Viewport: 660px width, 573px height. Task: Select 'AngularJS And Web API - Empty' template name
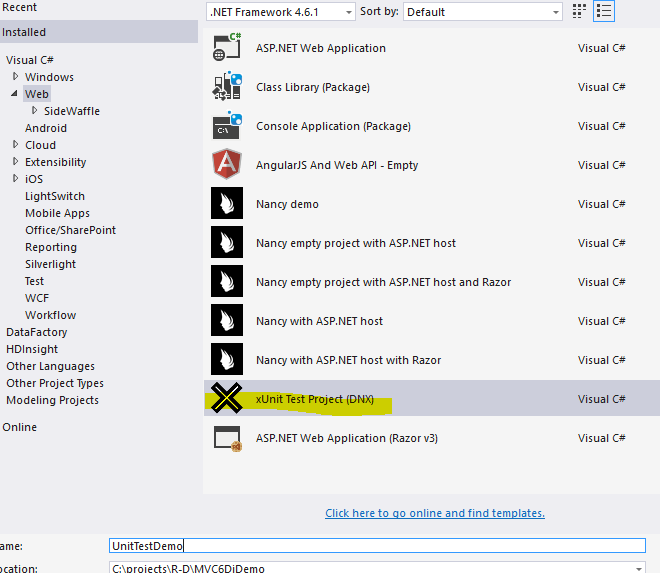pos(337,165)
